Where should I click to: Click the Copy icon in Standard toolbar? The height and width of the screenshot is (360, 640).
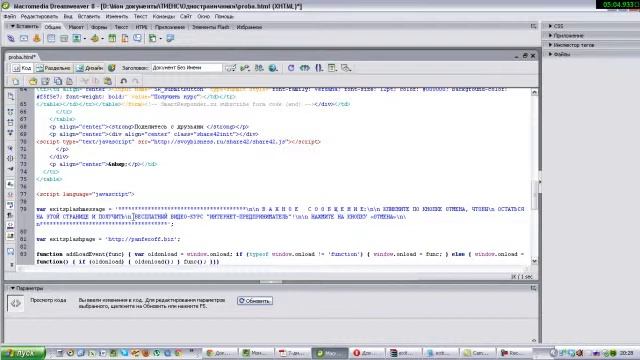coord(96,81)
